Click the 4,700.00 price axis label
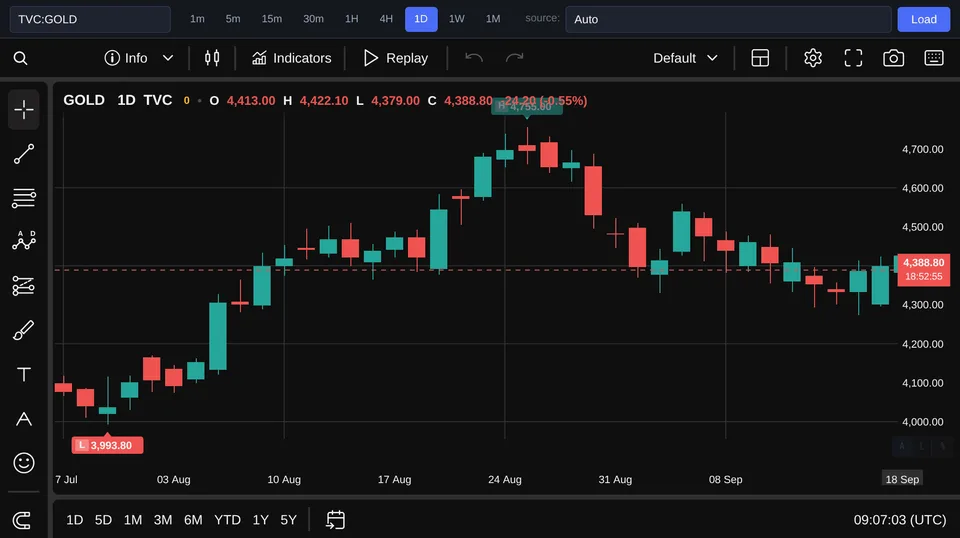The image size is (960, 538). click(x=922, y=149)
